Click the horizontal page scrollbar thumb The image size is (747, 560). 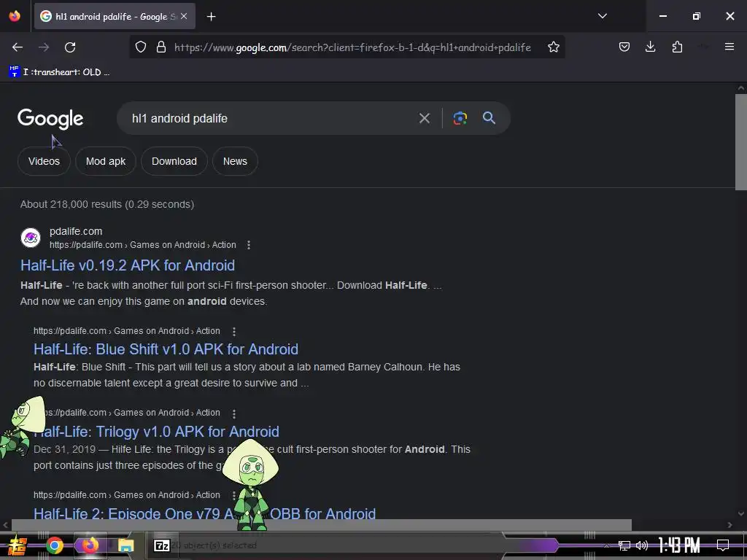click(322, 525)
